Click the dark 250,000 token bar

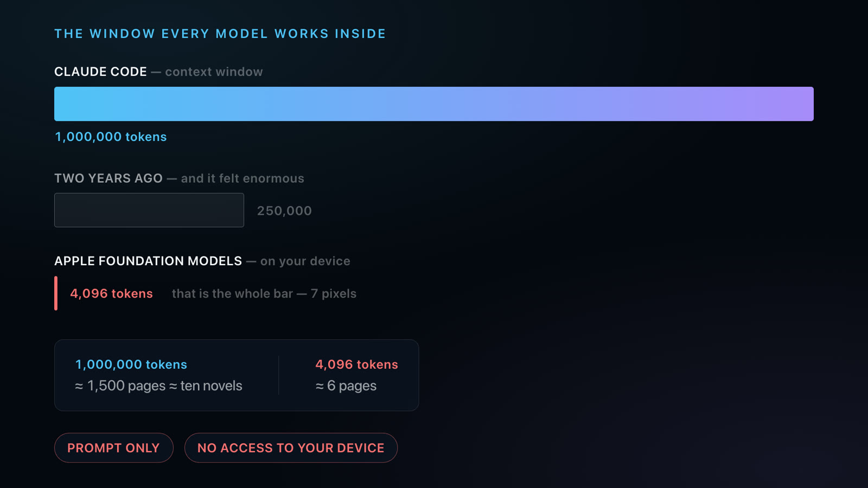(x=149, y=210)
